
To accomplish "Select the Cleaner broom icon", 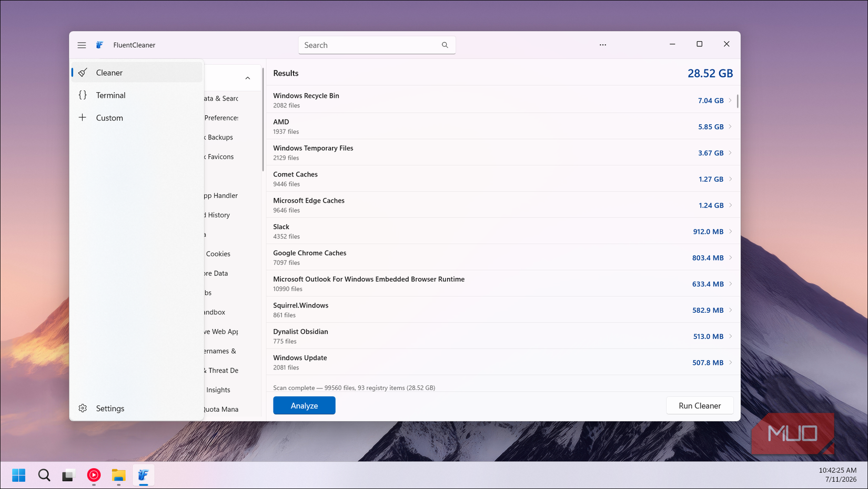I will (83, 73).
